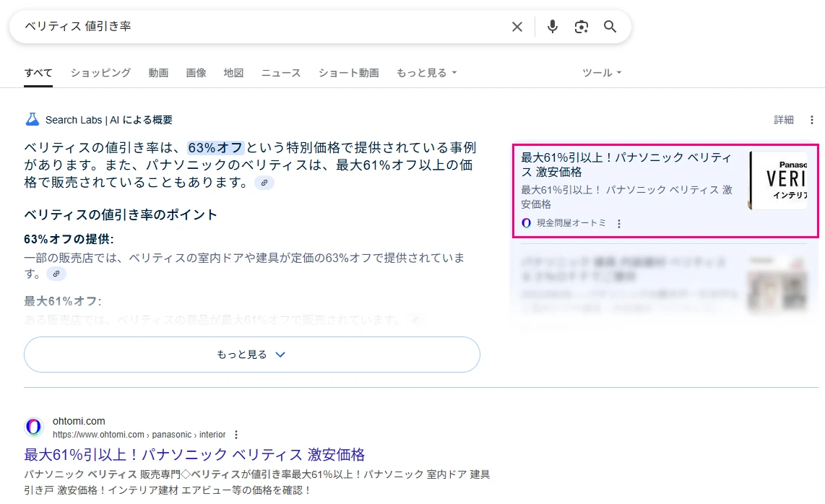Image resolution: width=825 pixels, height=504 pixels.
Task: Open link icon after 63%オフ description
Action: [56, 274]
